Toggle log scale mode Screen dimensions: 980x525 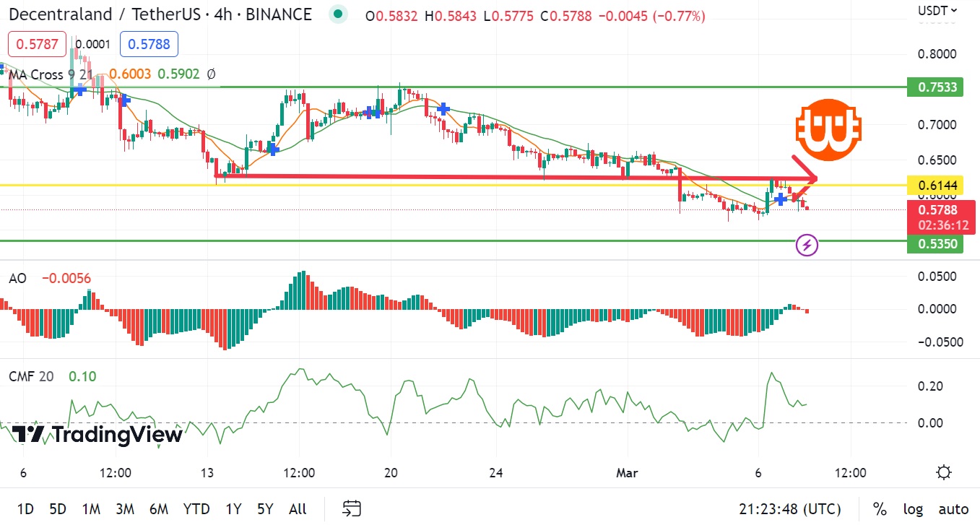[x=913, y=509]
